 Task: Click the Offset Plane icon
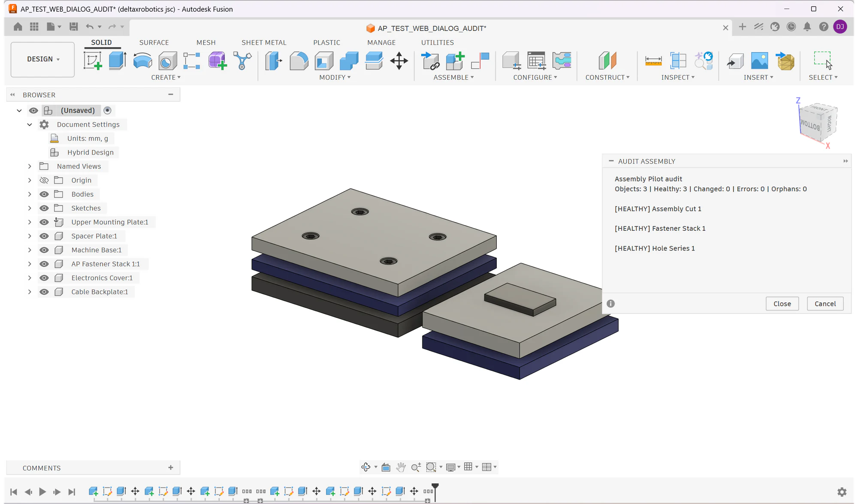pos(607,60)
